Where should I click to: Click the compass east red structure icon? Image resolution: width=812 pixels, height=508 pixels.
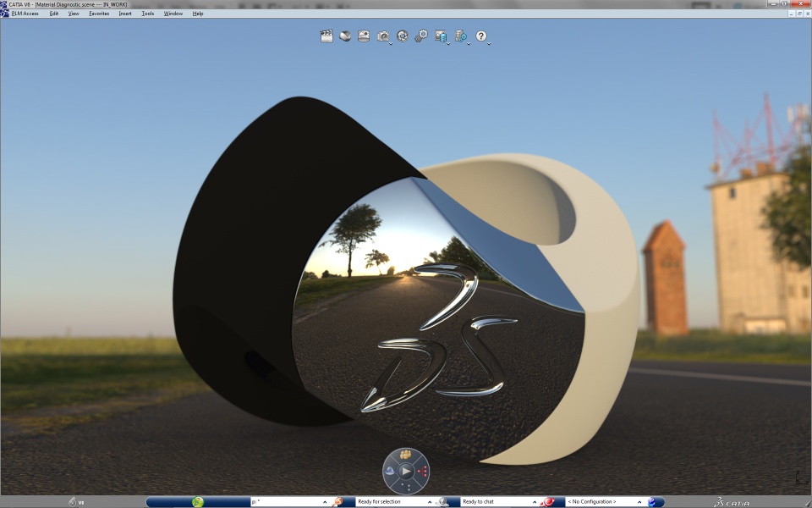(x=423, y=472)
